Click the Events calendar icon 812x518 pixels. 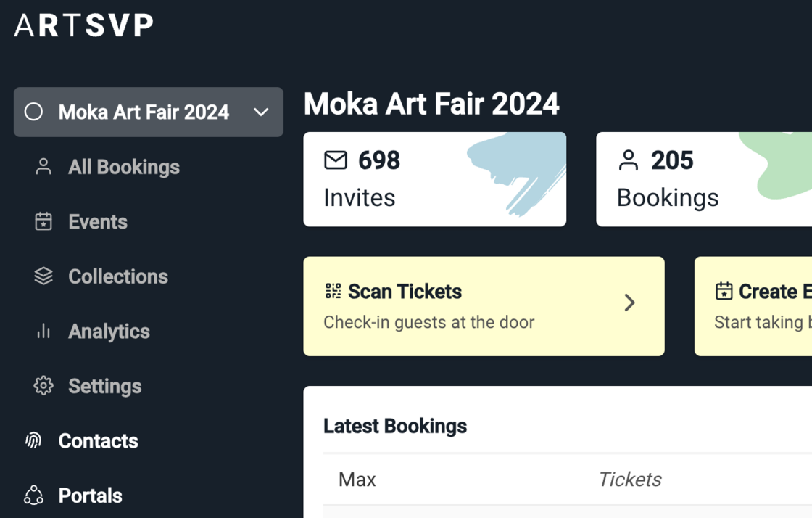point(43,221)
